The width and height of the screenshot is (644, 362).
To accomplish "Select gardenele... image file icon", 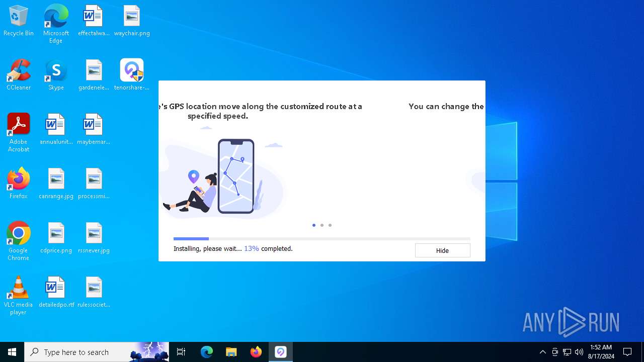I will 94,75.
